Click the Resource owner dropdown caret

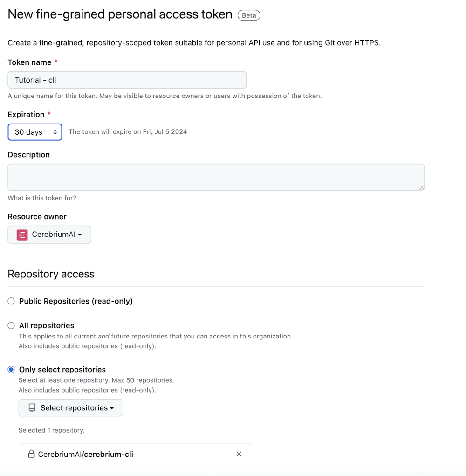click(80, 235)
